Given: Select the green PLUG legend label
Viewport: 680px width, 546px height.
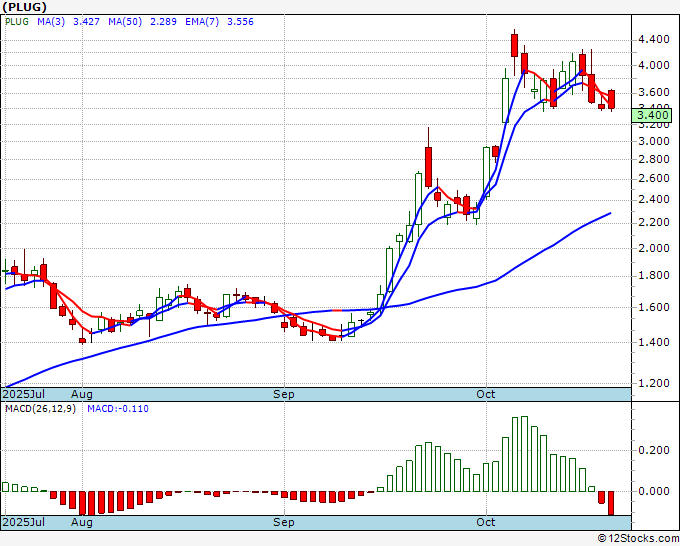Looking at the screenshot, I should 17,22.
